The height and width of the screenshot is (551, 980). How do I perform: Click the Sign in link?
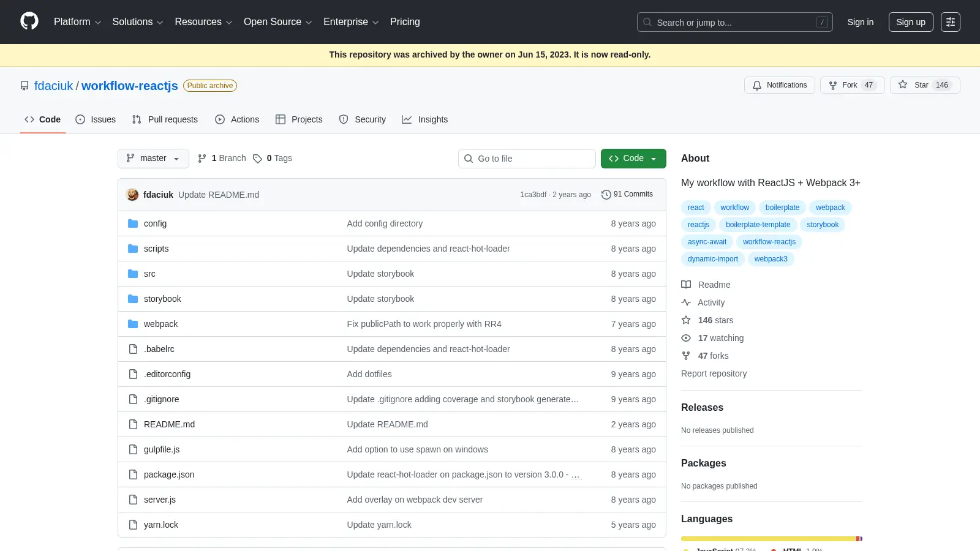pyautogui.click(x=861, y=22)
